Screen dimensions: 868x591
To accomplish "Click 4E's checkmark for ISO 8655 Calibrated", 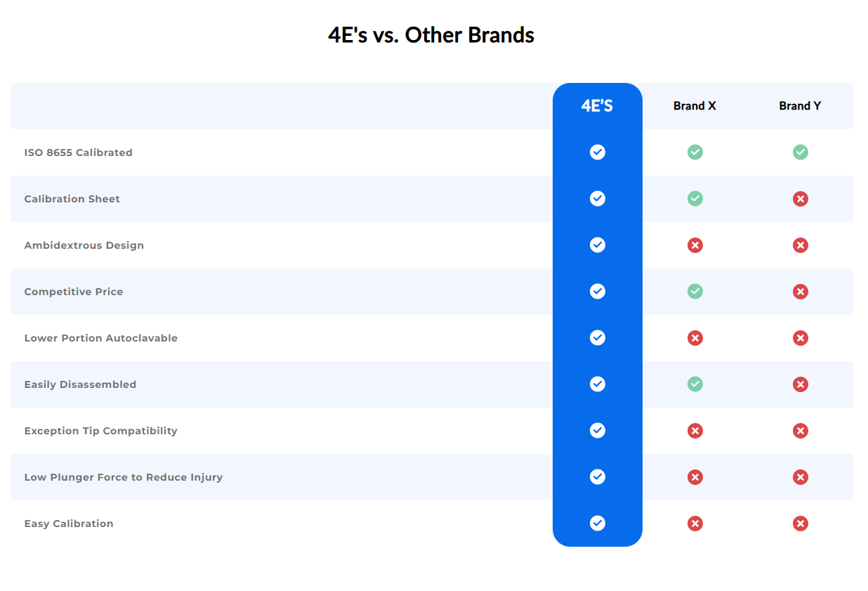I will point(598,152).
